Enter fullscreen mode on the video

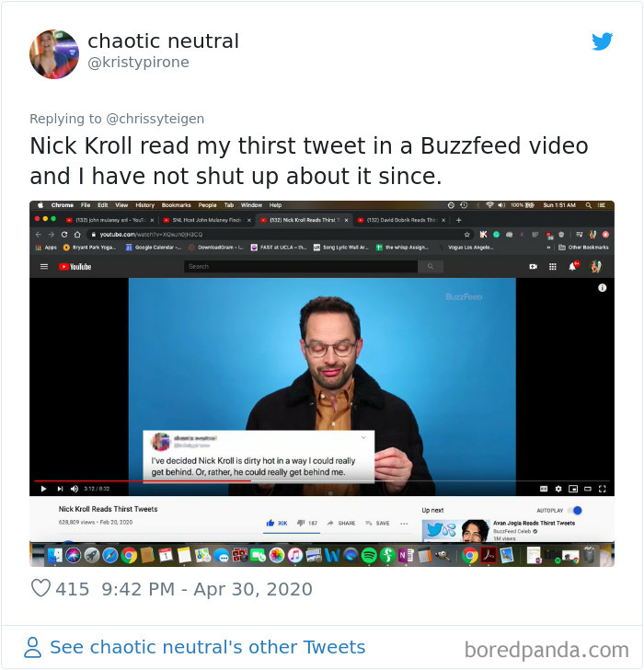click(x=603, y=489)
